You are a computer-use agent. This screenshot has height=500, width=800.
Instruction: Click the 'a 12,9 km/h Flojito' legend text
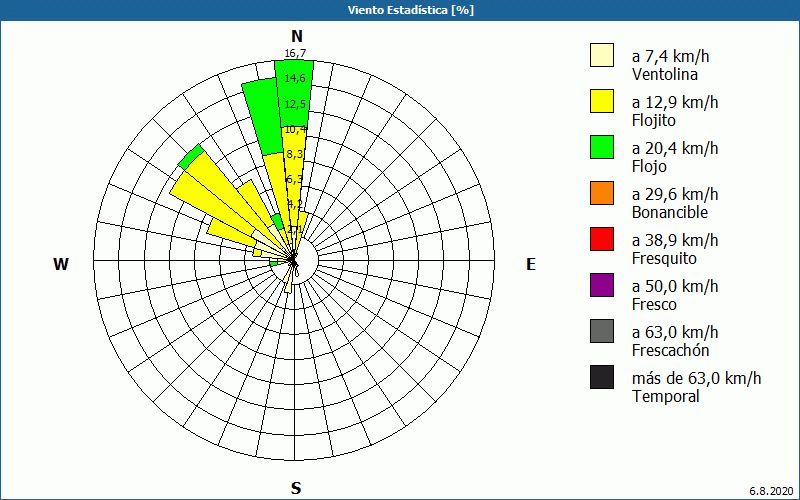pyautogui.click(x=675, y=111)
